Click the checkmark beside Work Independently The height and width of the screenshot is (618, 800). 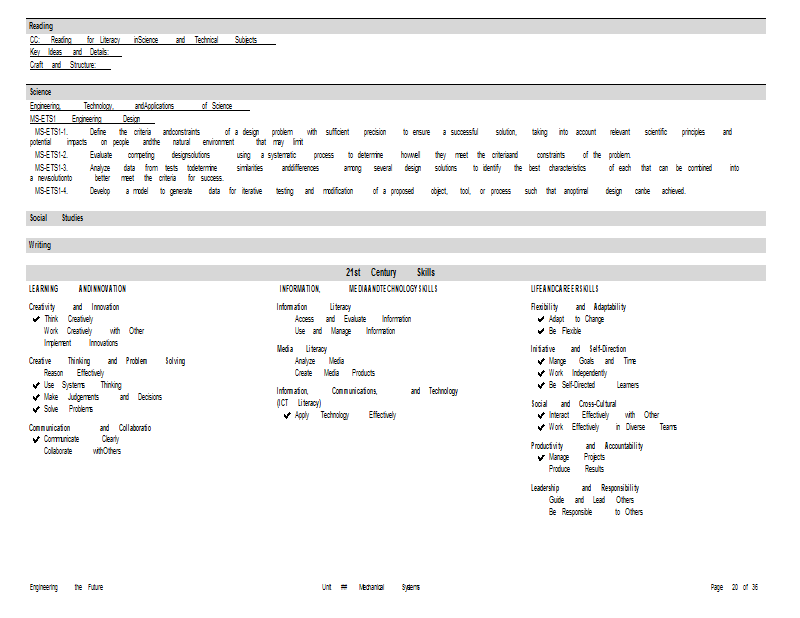541,374
